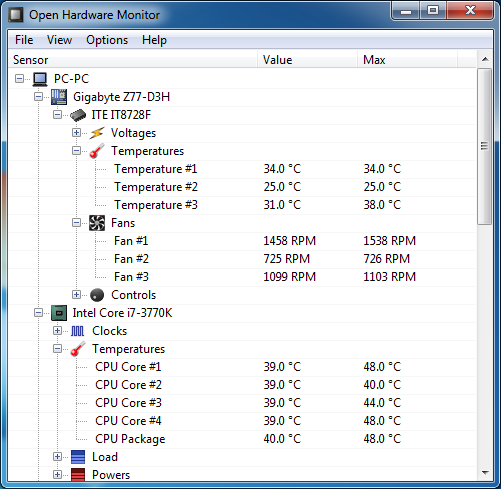This screenshot has height=489, width=501.
Task: Expand the Clocks node
Action: [x=57, y=331]
